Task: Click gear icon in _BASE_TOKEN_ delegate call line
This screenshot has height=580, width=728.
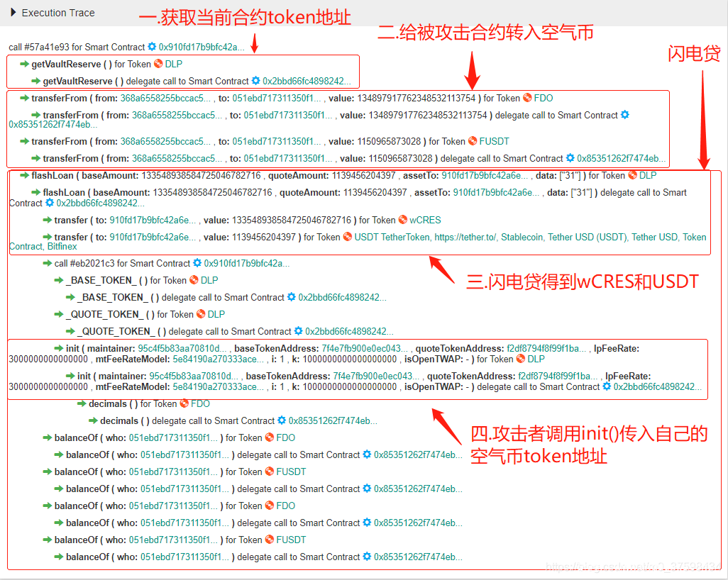Action: coord(292,297)
